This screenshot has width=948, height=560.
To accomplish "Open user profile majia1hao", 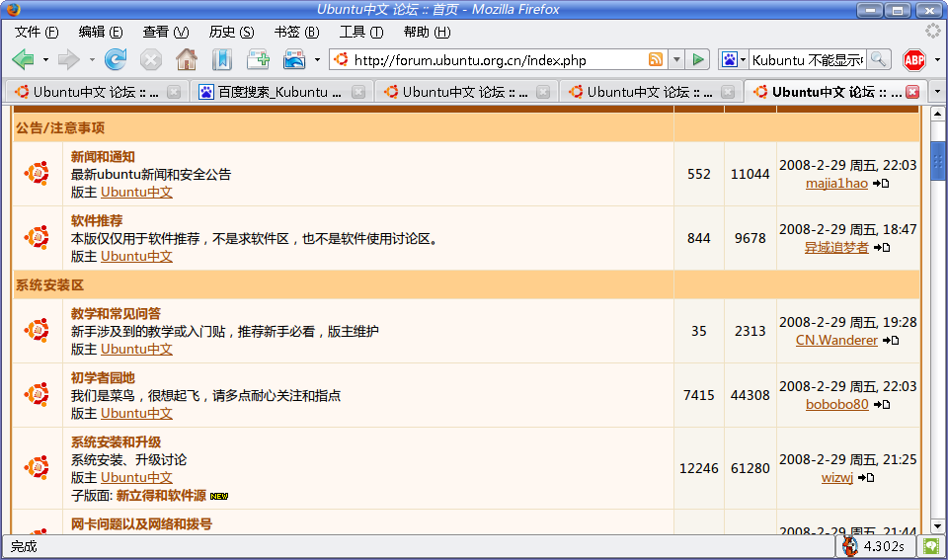I will point(836,184).
